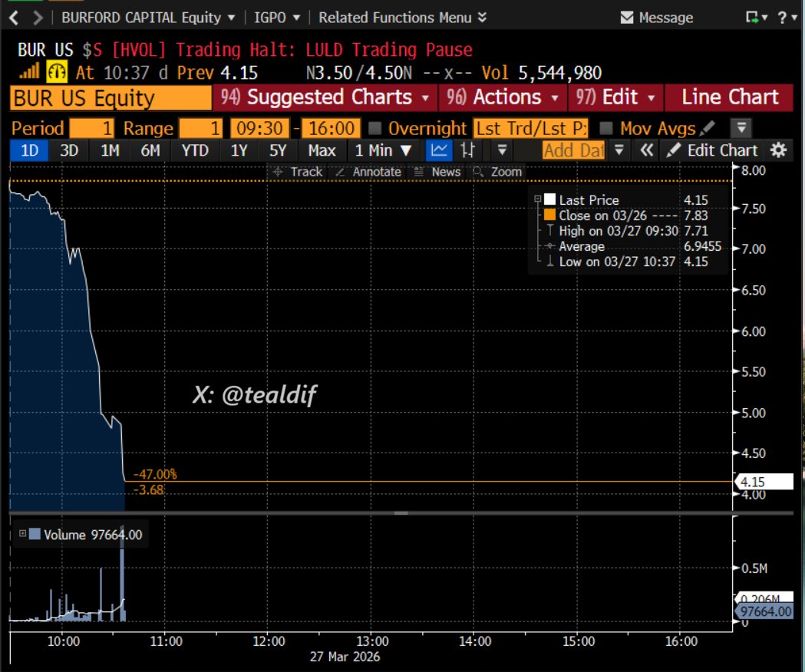Activate the Track crosshair tool
Viewport: 805px width, 672px height.
point(298,172)
